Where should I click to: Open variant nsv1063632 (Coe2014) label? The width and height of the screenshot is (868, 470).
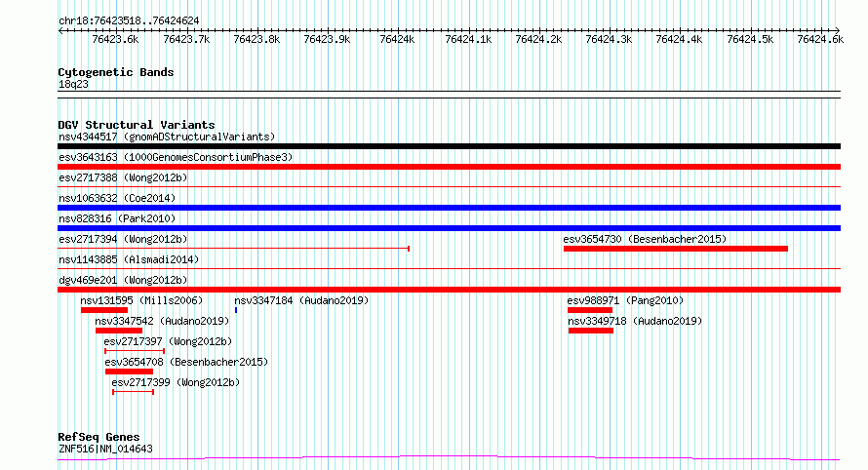(x=117, y=198)
